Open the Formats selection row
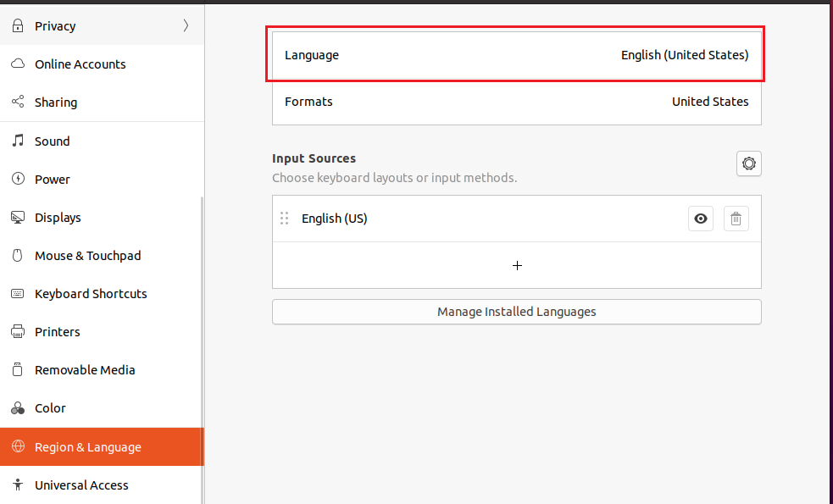Screen dimensions: 833x504 [x=516, y=102]
